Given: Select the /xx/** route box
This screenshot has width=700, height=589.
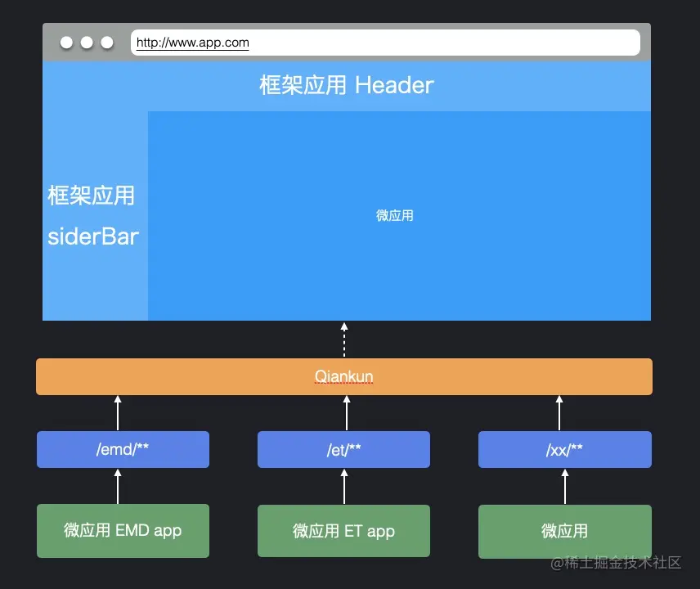Looking at the screenshot, I should [x=565, y=449].
